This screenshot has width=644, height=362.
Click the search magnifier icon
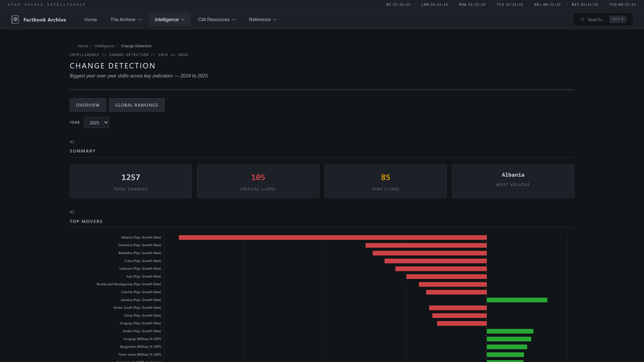[x=582, y=19]
